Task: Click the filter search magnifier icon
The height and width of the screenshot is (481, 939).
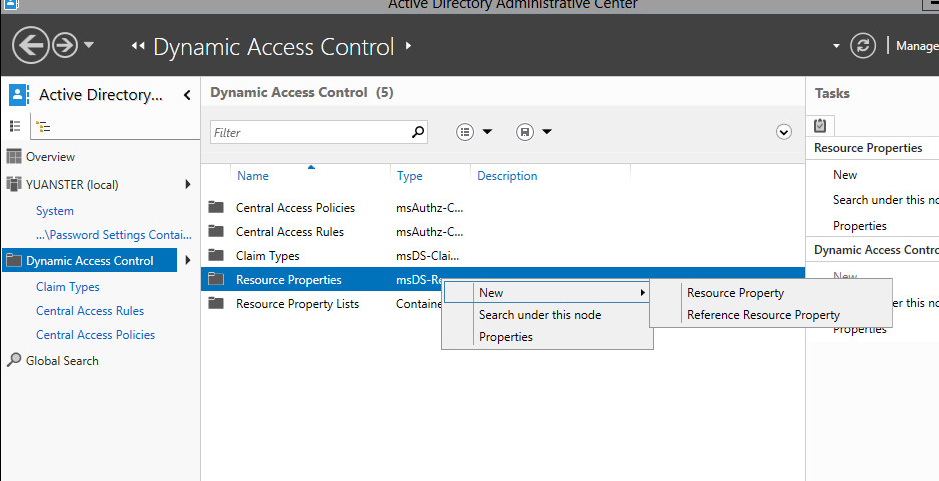Action: (418, 132)
